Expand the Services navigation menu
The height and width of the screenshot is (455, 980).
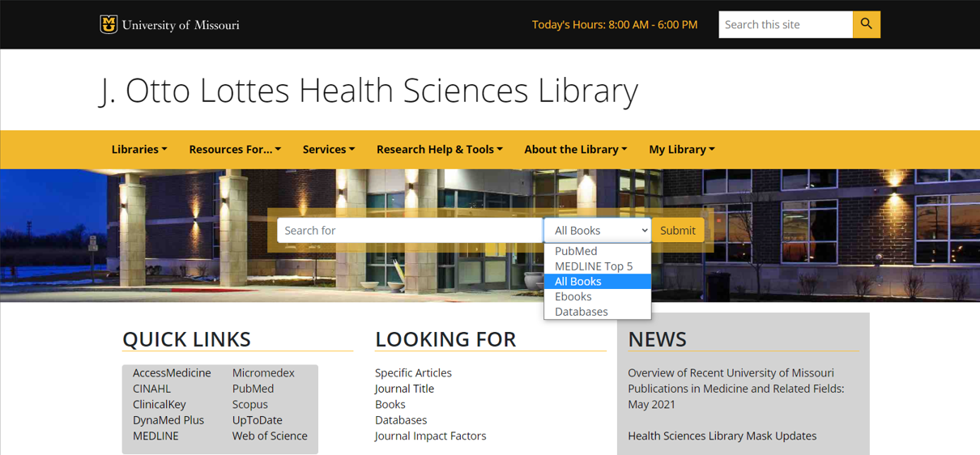click(329, 149)
